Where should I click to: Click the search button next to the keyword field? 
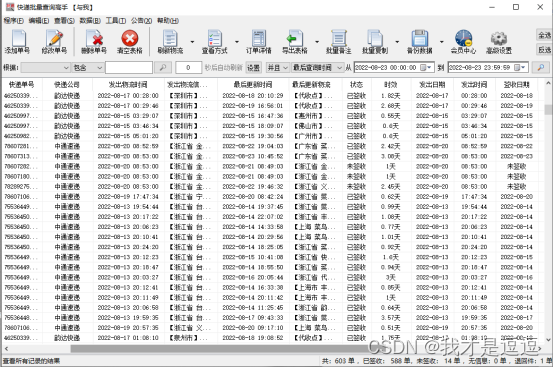point(163,67)
